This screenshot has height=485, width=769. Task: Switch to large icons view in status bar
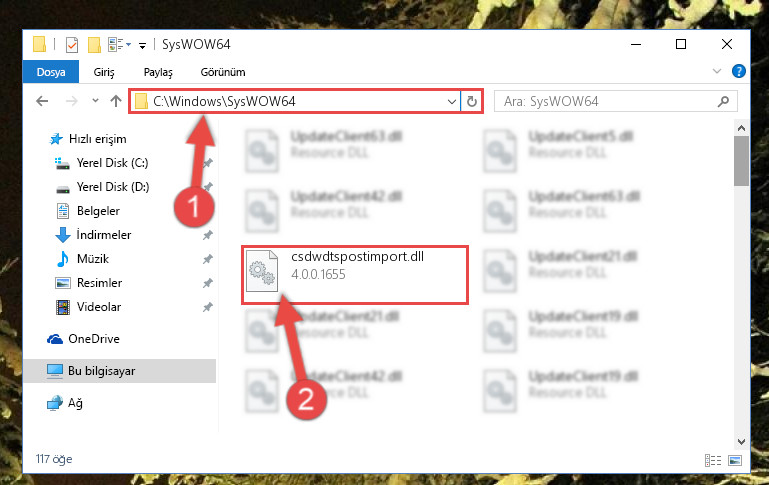tap(735, 460)
